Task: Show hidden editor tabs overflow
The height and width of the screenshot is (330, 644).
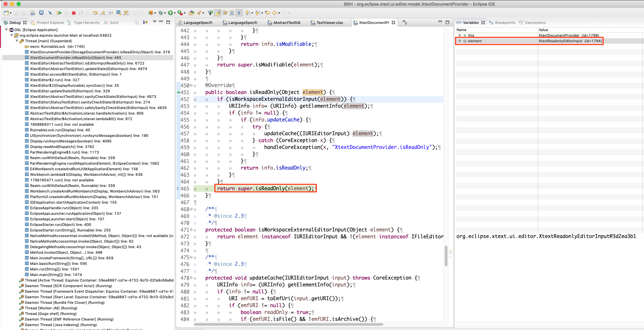Action: click(405, 23)
